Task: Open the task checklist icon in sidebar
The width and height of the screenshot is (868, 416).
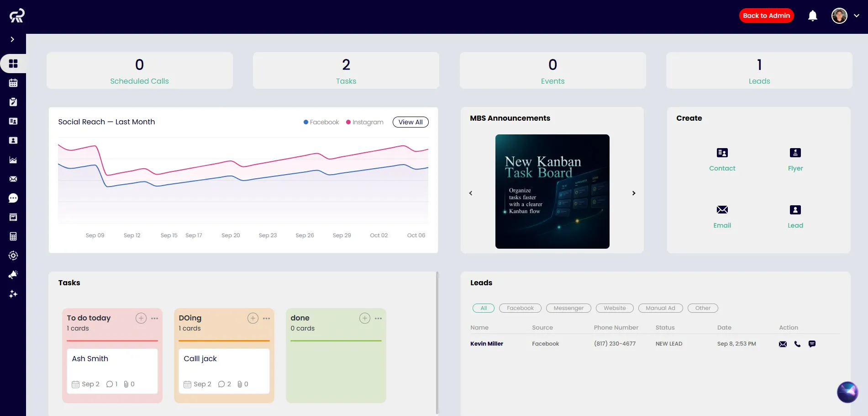Action: 13,102
